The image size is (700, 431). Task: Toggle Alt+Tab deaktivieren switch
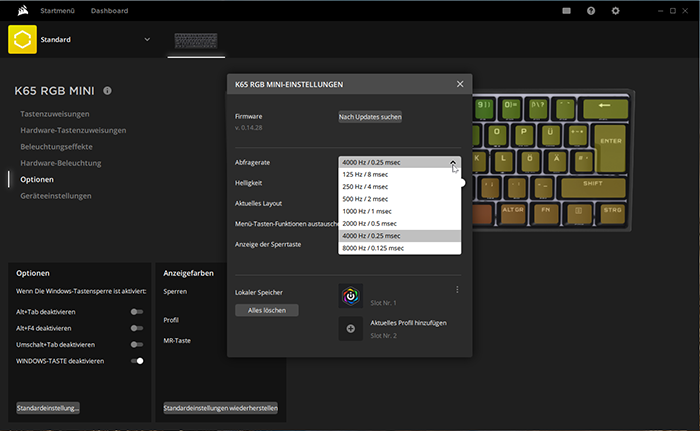pos(137,312)
